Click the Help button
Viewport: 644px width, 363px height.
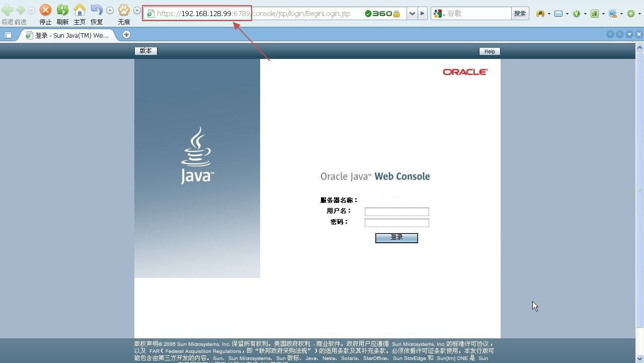[x=490, y=51]
